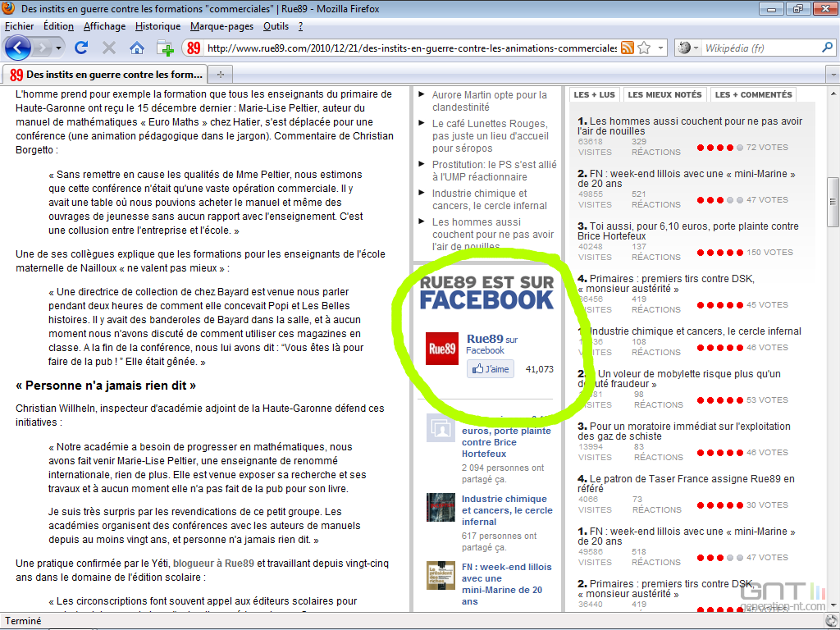Open 'Le patron de Taser France' article
This screenshot has width=840, height=630.
pos(686,484)
